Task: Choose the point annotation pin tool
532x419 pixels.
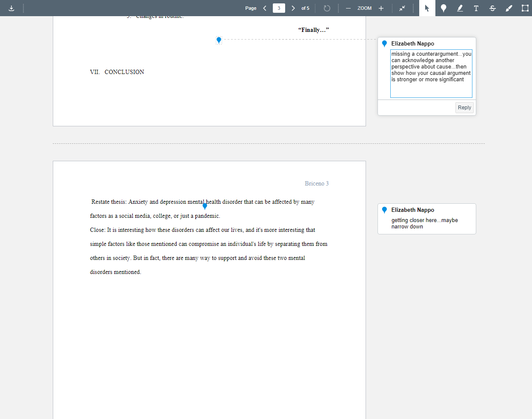Action: 443,8
